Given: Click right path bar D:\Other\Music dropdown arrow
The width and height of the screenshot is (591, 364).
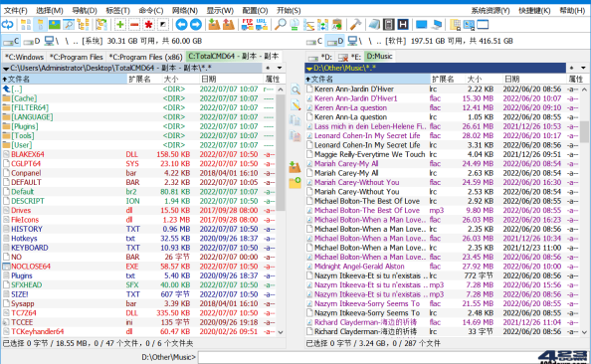Looking at the screenshot, I should [x=309, y=69].
